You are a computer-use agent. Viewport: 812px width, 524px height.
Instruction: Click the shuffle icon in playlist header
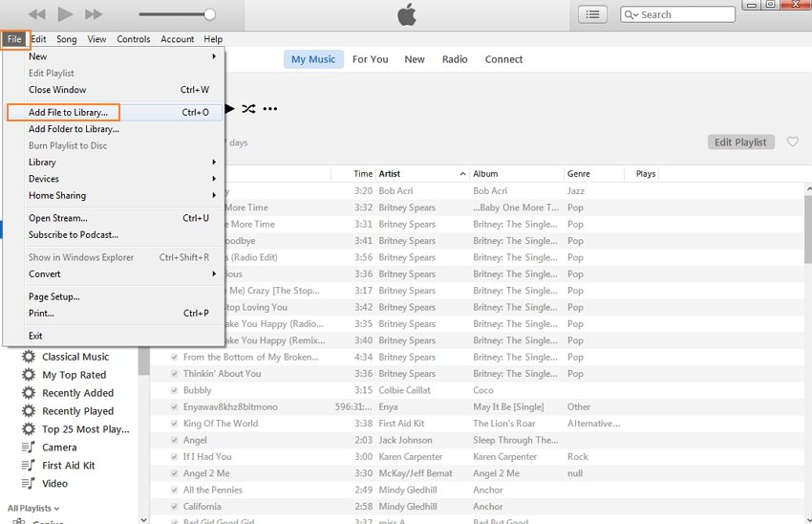pyautogui.click(x=248, y=109)
